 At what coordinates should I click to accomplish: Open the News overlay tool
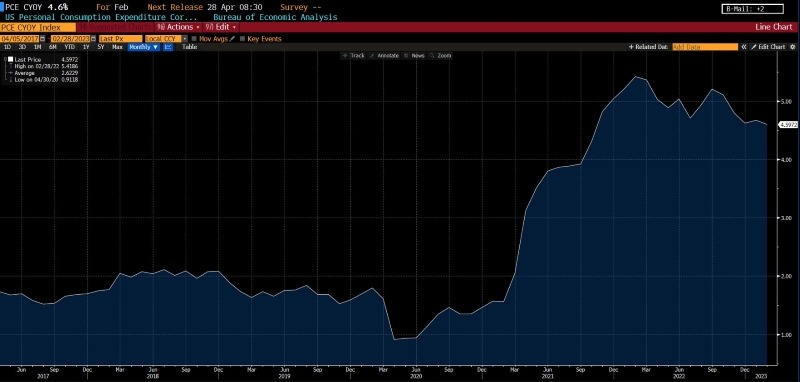pos(414,56)
